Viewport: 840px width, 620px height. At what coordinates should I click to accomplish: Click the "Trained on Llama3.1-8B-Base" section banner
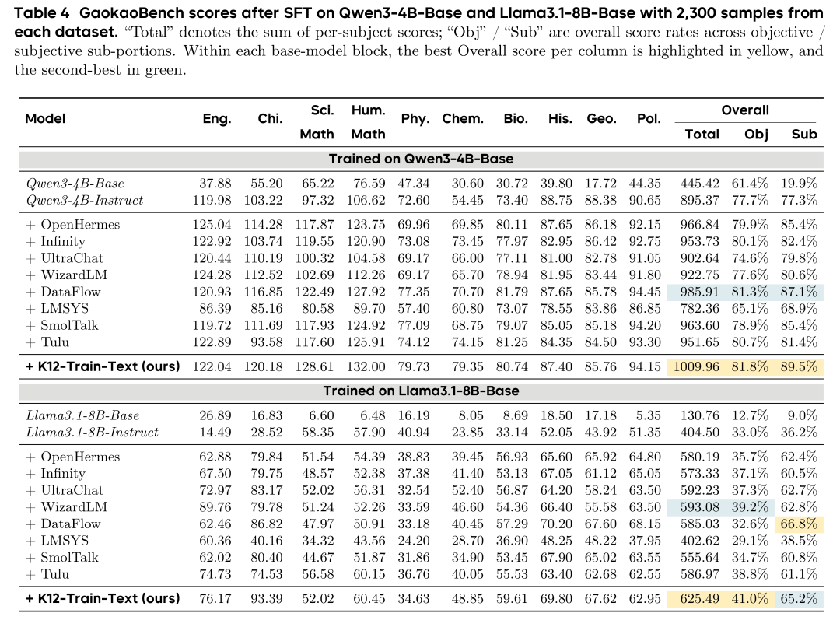[421, 391]
